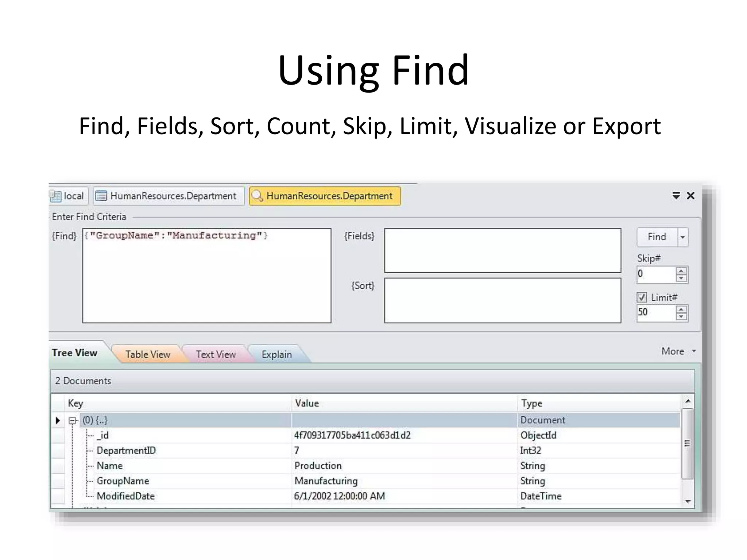Click the results vertical scrollbar thumb

[687, 444]
